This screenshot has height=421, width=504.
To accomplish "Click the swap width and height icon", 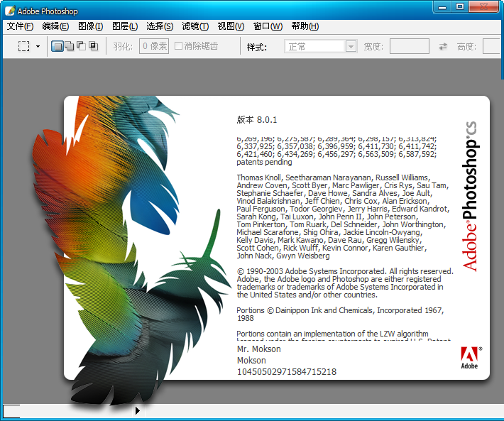I will (443, 47).
